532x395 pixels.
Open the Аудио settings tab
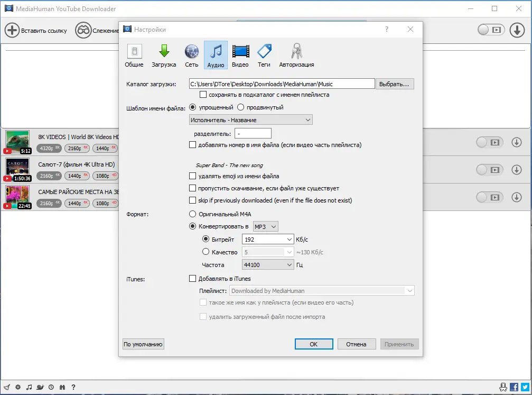point(216,55)
